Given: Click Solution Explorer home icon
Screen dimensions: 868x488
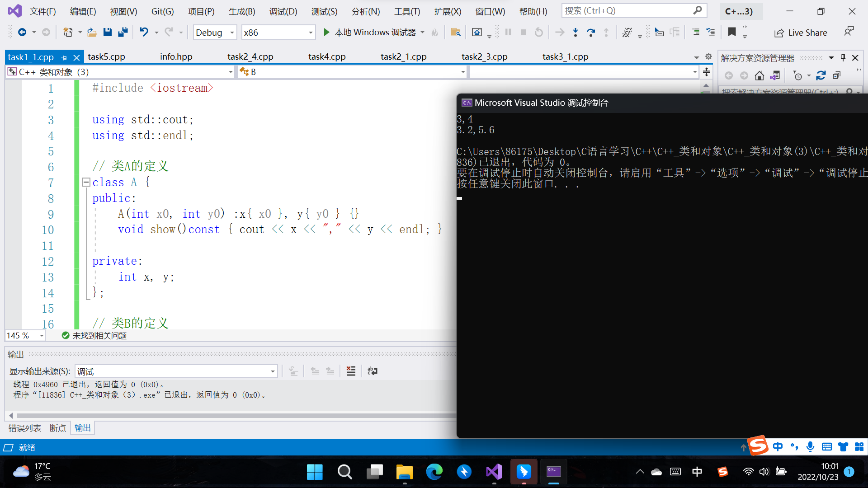Looking at the screenshot, I should point(759,76).
